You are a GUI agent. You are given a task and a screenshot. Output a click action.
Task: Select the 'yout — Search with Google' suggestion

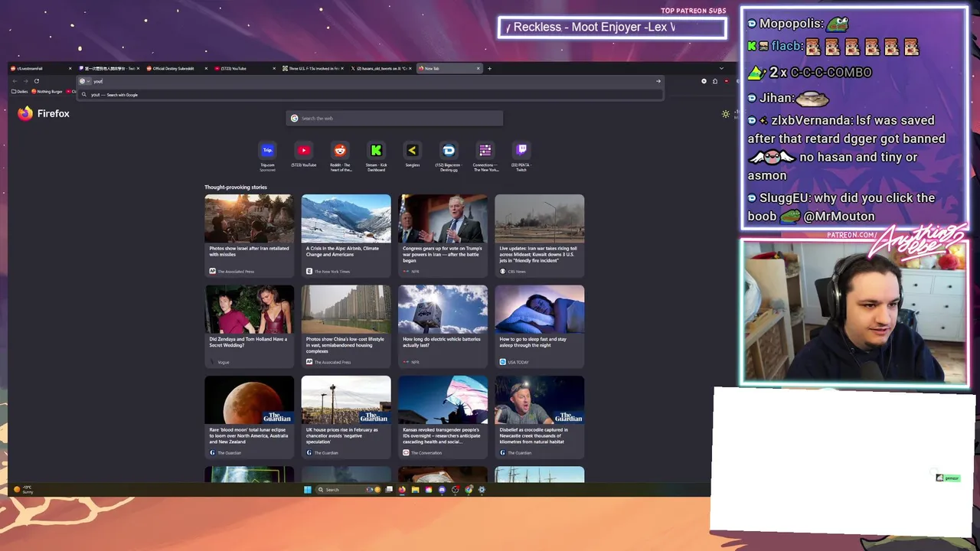[371, 95]
